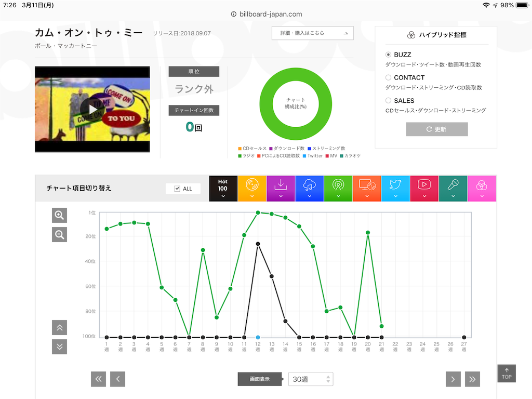
Task: Go to next weeks with right arrow
Action: click(x=453, y=379)
